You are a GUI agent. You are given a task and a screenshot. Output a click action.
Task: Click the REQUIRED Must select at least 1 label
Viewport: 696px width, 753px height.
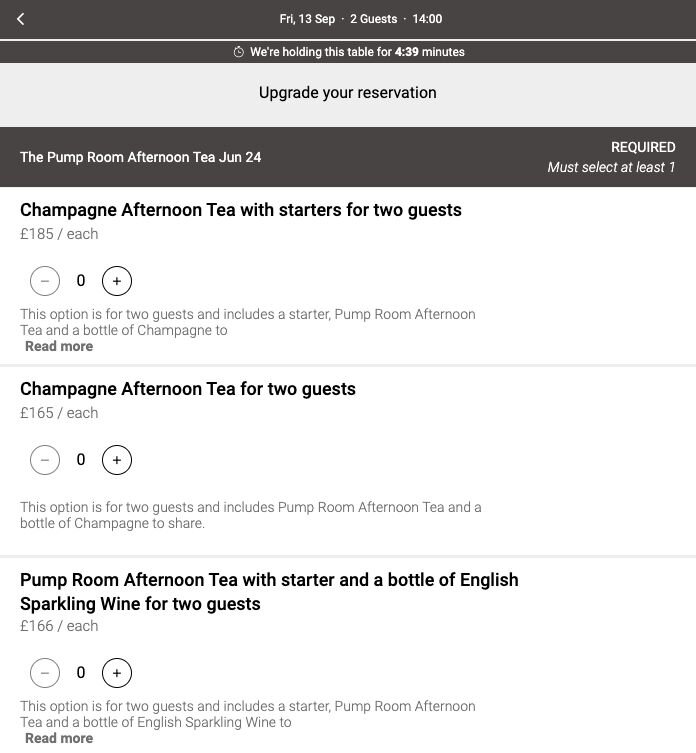click(x=611, y=157)
